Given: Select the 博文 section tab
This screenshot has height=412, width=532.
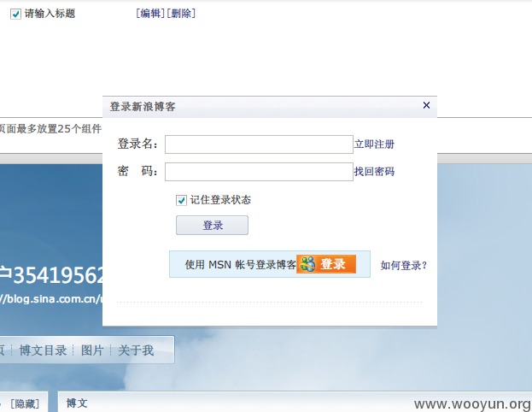Looking at the screenshot, I should point(77,403).
